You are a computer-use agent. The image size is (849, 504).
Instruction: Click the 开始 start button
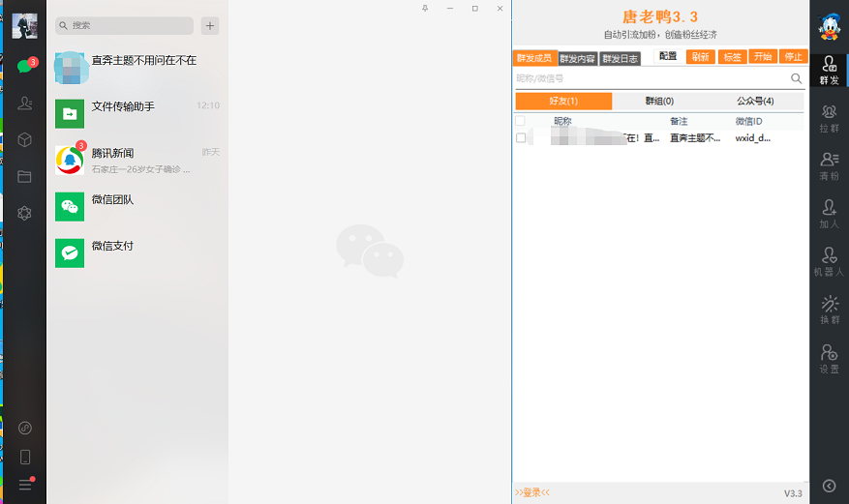(763, 56)
